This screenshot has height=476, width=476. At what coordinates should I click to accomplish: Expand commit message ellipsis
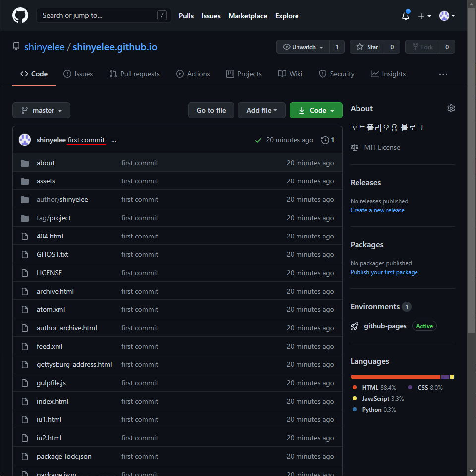pos(113,140)
